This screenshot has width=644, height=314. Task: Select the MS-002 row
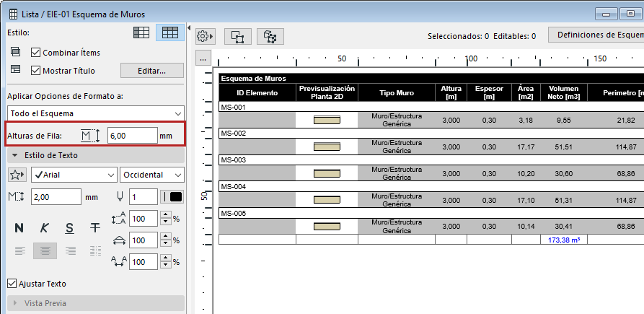click(431, 134)
